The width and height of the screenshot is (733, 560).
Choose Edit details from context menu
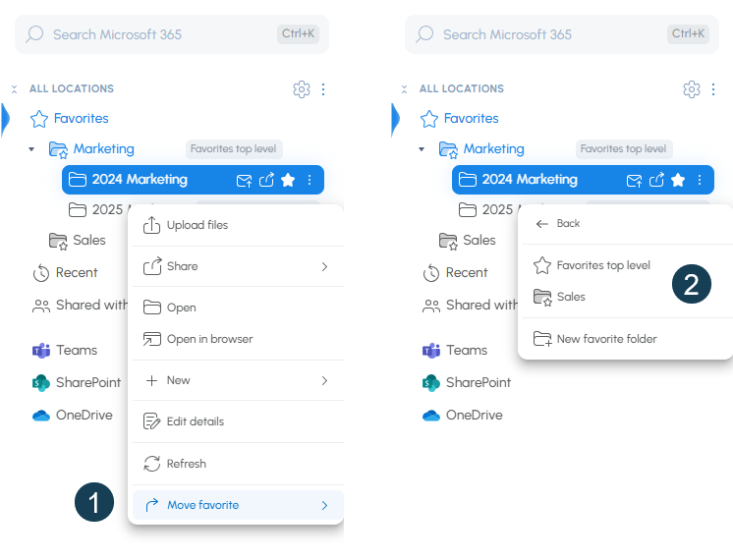pyautogui.click(x=238, y=421)
